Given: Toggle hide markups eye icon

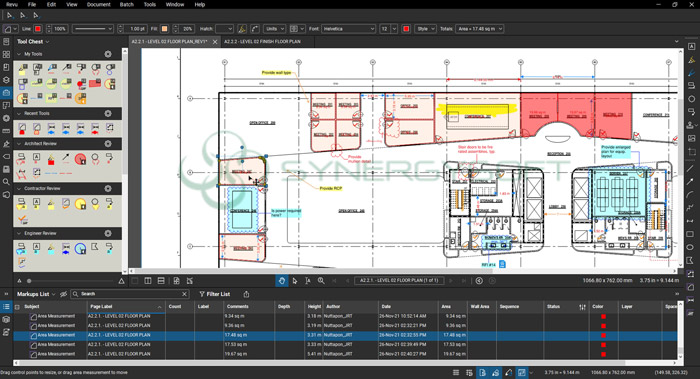Looking at the screenshot, I should pyautogui.click(x=63, y=294).
